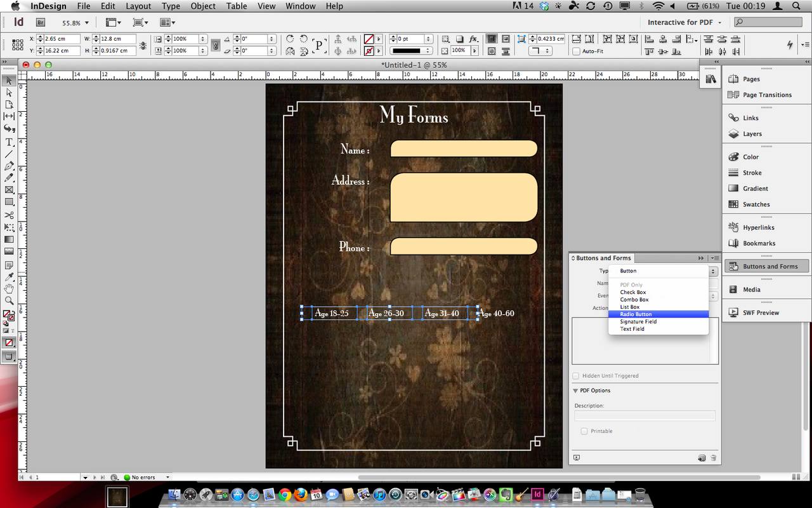Select the Scissors tool
This screenshot has height=508, width=812.
[x=9, y=215]
